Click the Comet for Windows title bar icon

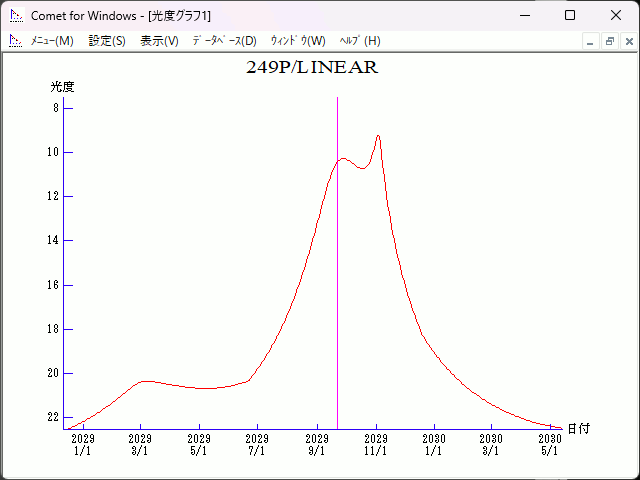tap(15, 15)
